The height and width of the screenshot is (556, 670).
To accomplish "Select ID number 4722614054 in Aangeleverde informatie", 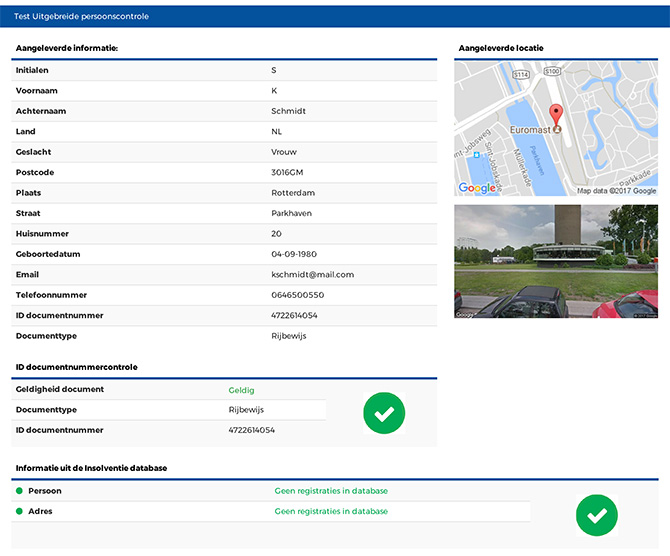I will 294,315.
